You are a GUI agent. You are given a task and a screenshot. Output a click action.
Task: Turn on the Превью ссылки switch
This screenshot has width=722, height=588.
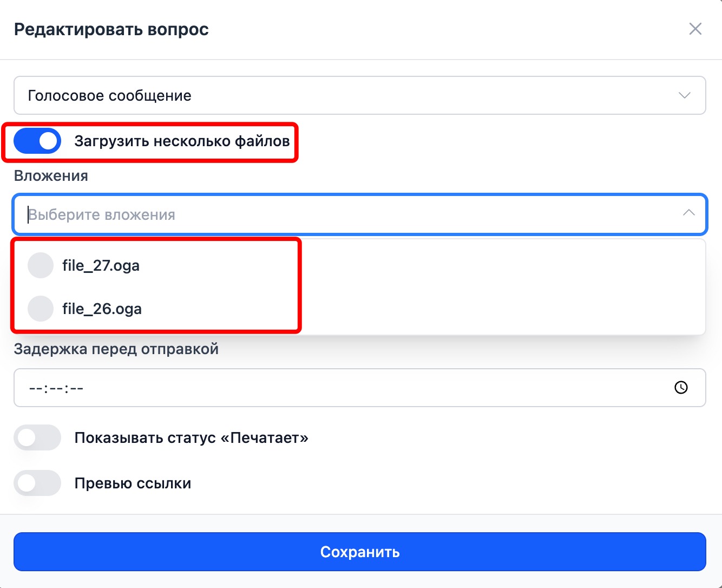tap(37, 483)
